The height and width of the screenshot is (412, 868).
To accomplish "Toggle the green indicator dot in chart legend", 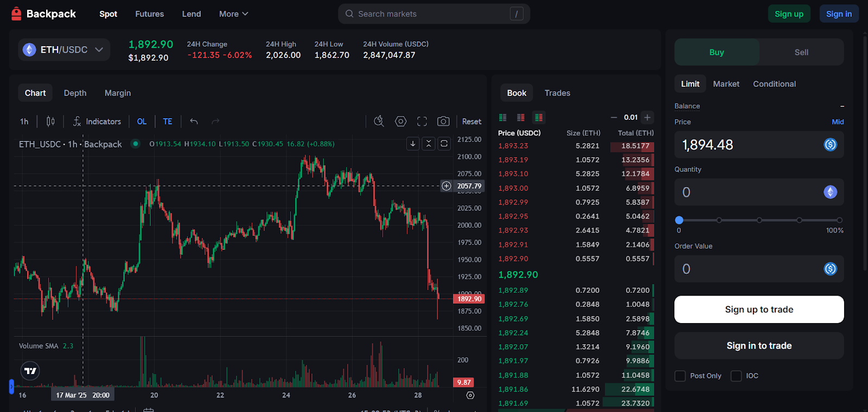I will click(136, 144).
